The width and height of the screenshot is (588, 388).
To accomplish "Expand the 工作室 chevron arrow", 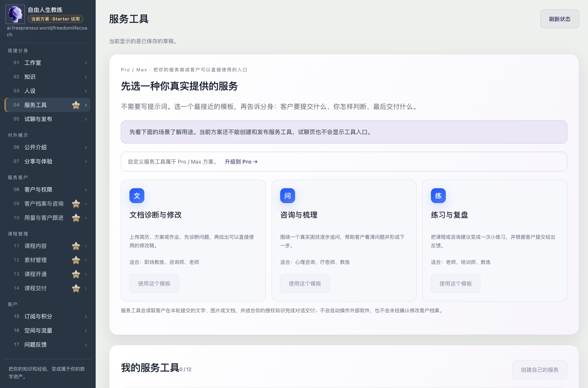I will (86, 63).
